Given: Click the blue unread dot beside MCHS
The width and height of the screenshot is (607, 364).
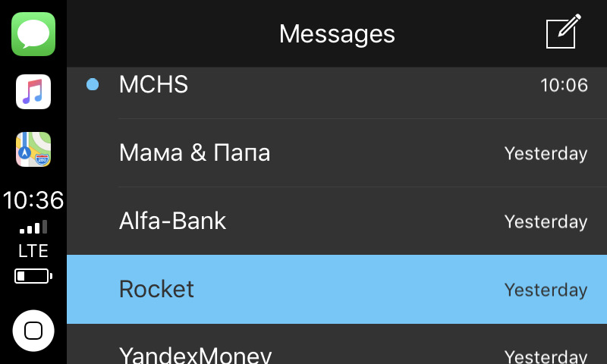Looking at the screenshot, I should pos(93,84).
